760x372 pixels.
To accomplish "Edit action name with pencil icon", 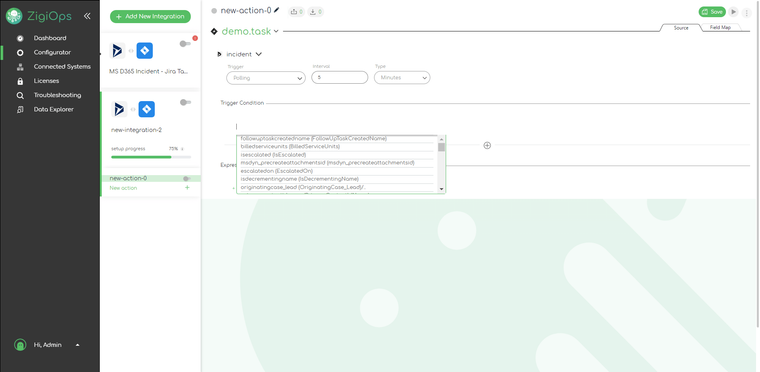I will [x=277, y=10].
